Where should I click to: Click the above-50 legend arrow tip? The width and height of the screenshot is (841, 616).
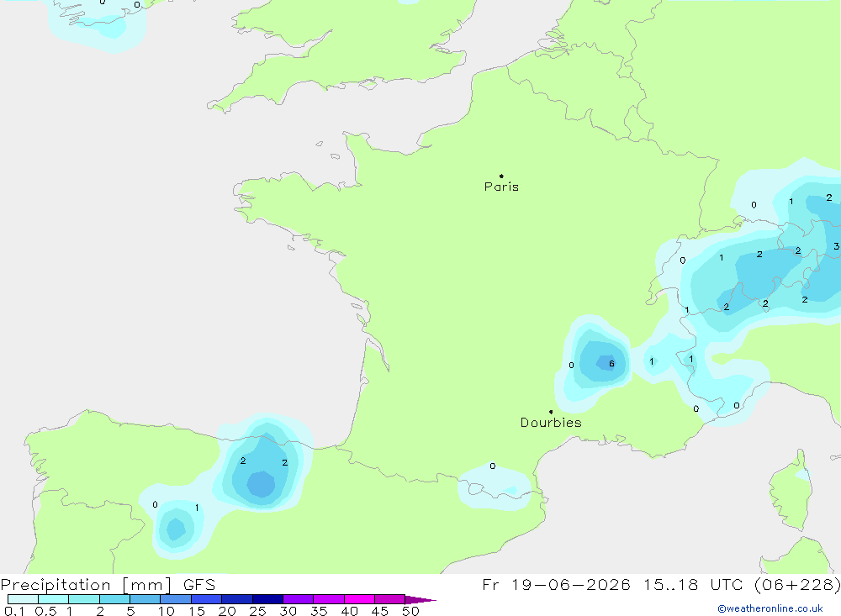(x=420, y=600)
